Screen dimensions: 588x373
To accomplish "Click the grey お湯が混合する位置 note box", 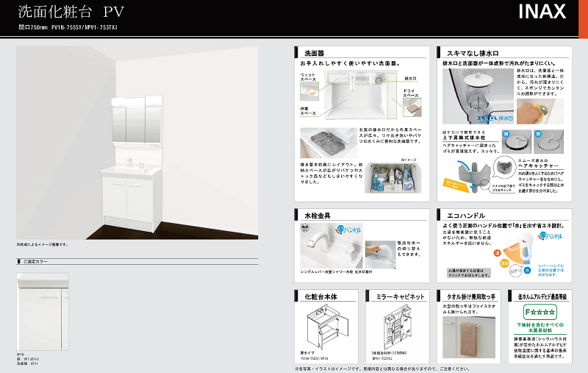I will (x=469, y=273).
